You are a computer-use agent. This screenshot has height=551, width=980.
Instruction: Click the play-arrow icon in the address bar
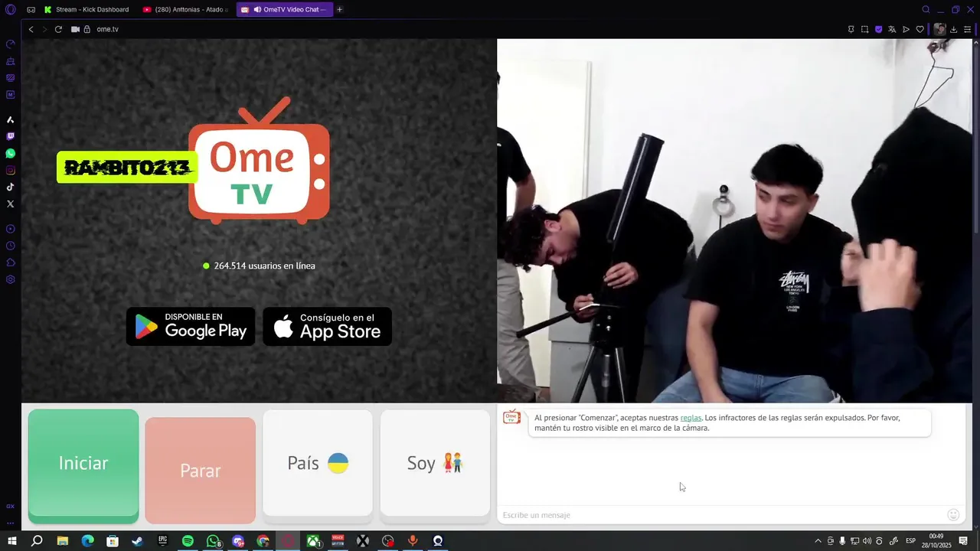(906, 29)
